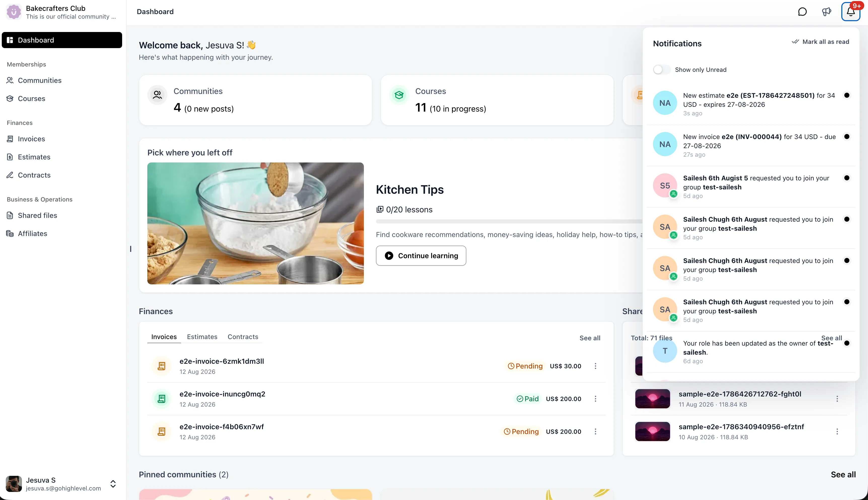Open the sample-e2e-1786340940956-efztnf file thumbnail

[x=652, y=431]
